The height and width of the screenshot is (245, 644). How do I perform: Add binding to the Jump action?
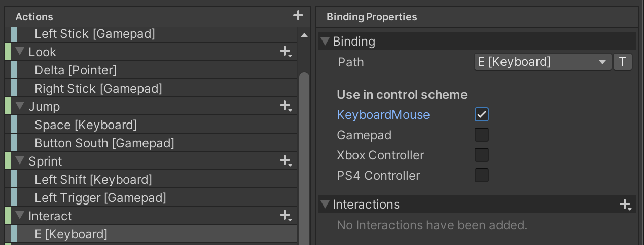point(285,106)
